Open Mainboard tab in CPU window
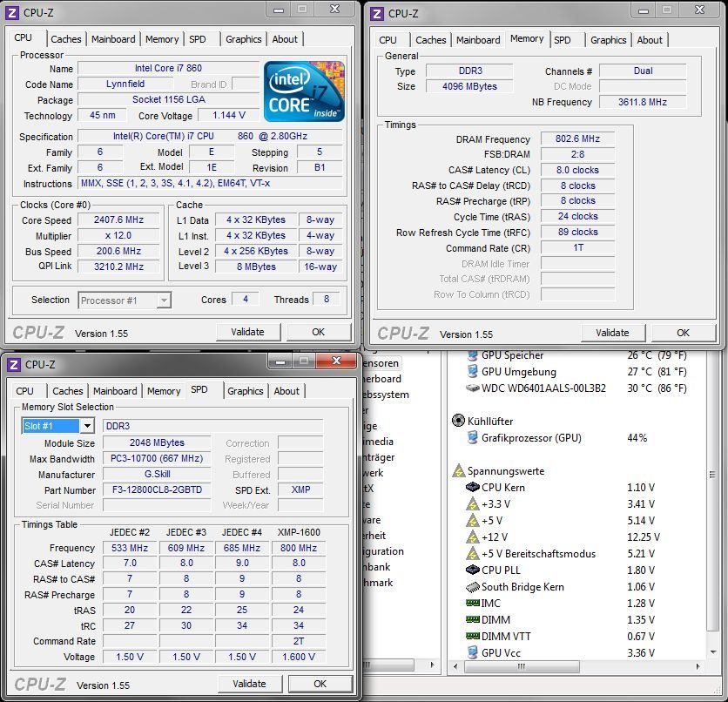The height and width of the screenshot is (702, 728). point(113,39)
